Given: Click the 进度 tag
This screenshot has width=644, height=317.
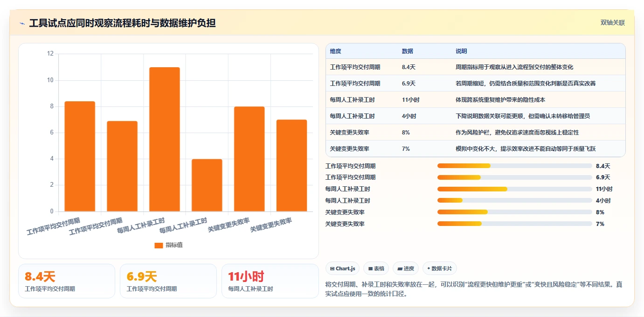Looking at the screenshot, I should tap(406, 268).
